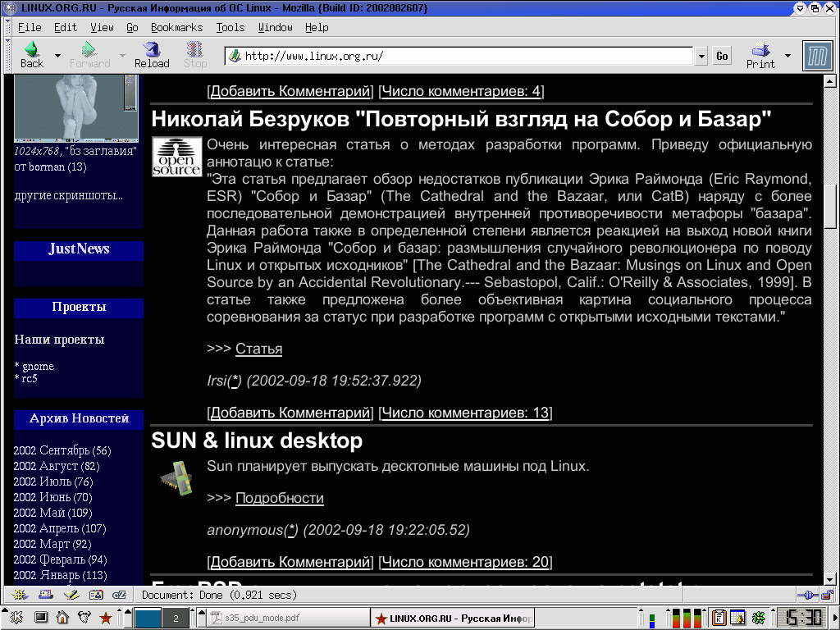Open the Go menu
Viewport: 840px width, 630px height.
[x=132, y=27]
